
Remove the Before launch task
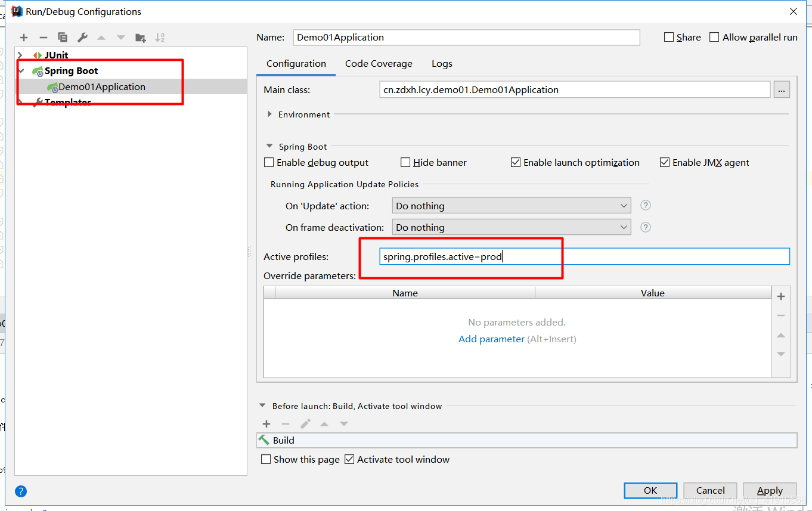[x=286, y=424]
